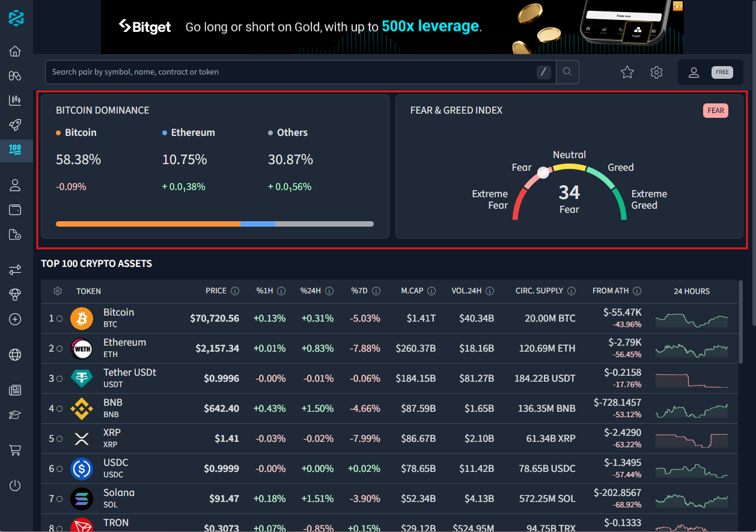Image resolution: width=756 pixels, height=532 pixels.
Task: Click the slash shortcut key in search bar
Action: (x=543, y=72)
